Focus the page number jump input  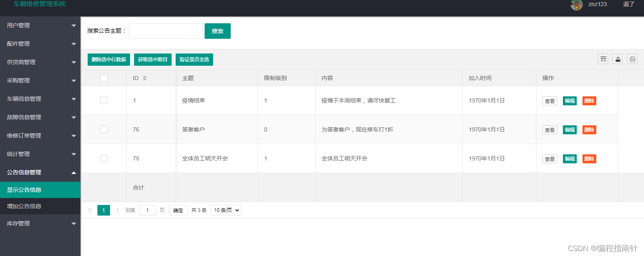148,210
